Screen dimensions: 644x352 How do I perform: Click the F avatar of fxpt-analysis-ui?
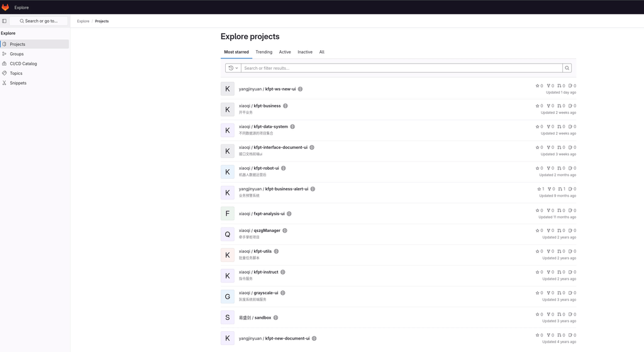228,214
